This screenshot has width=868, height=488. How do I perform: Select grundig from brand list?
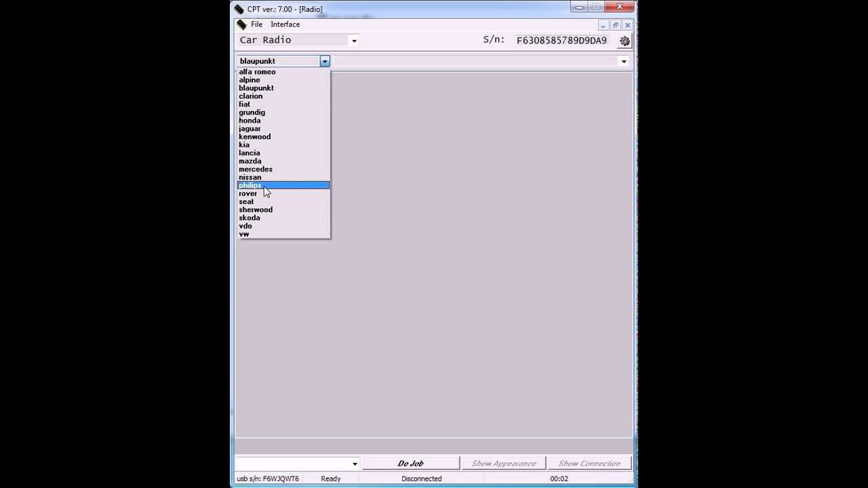click(x=283, y=113)
